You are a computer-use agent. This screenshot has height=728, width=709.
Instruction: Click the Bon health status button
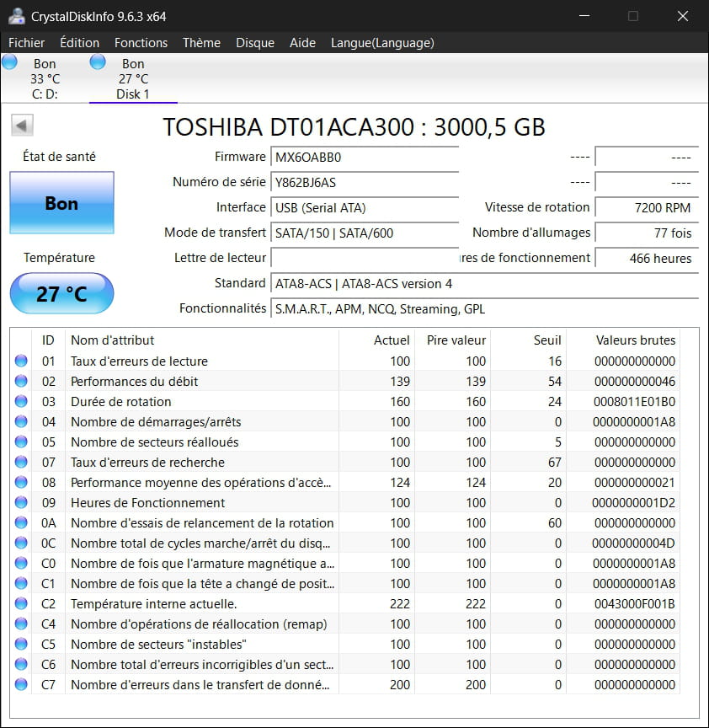point(61,203)
